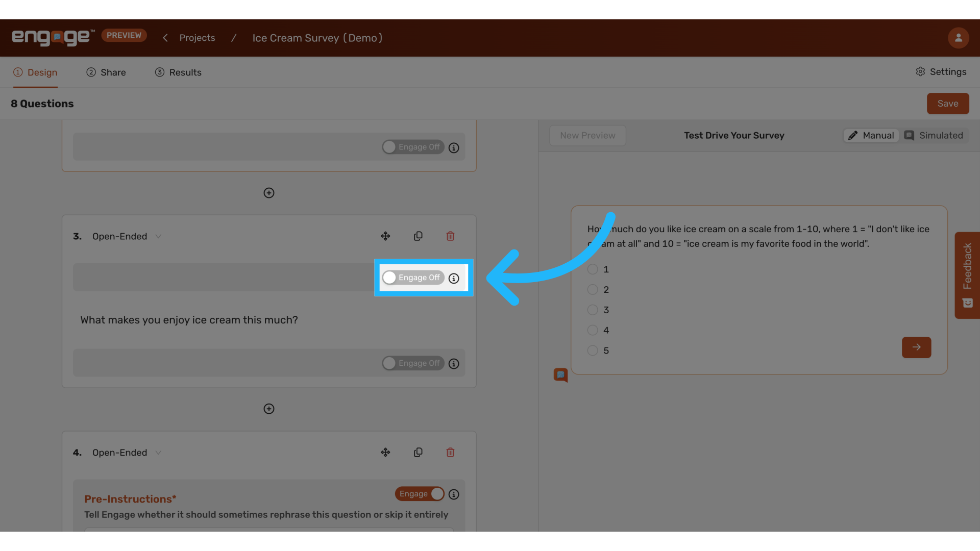Click the Engage logo

pos(53,37)
